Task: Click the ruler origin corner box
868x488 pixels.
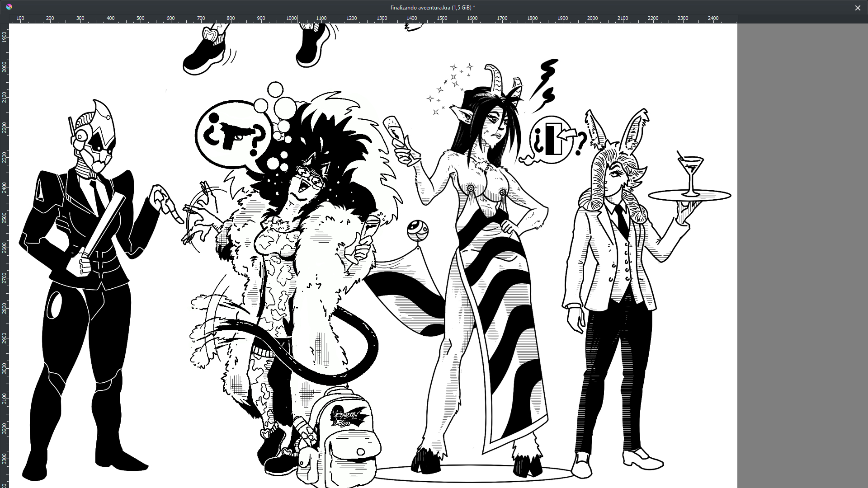Action: (x=5, y=19)
